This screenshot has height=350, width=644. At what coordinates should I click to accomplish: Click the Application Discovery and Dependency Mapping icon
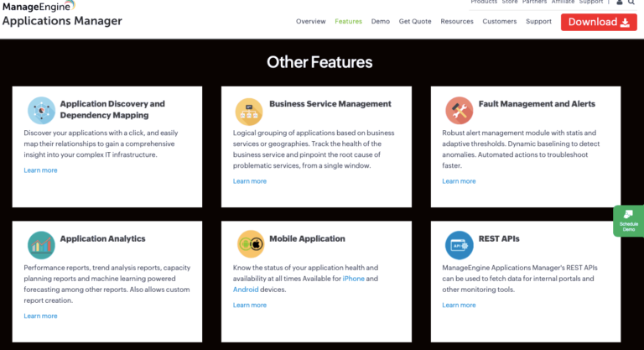pyautogui.click(x=41, y=111)
